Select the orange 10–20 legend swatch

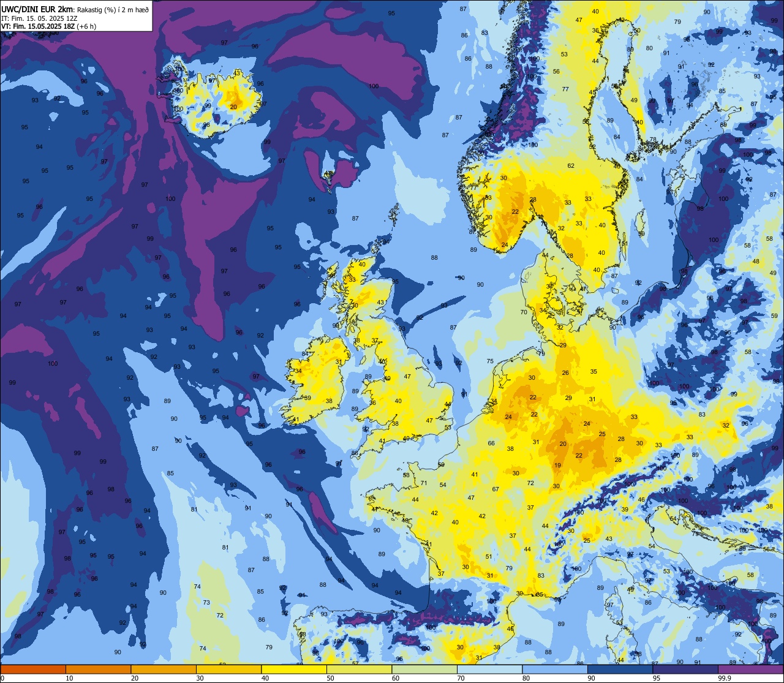(x=98, y=669)
